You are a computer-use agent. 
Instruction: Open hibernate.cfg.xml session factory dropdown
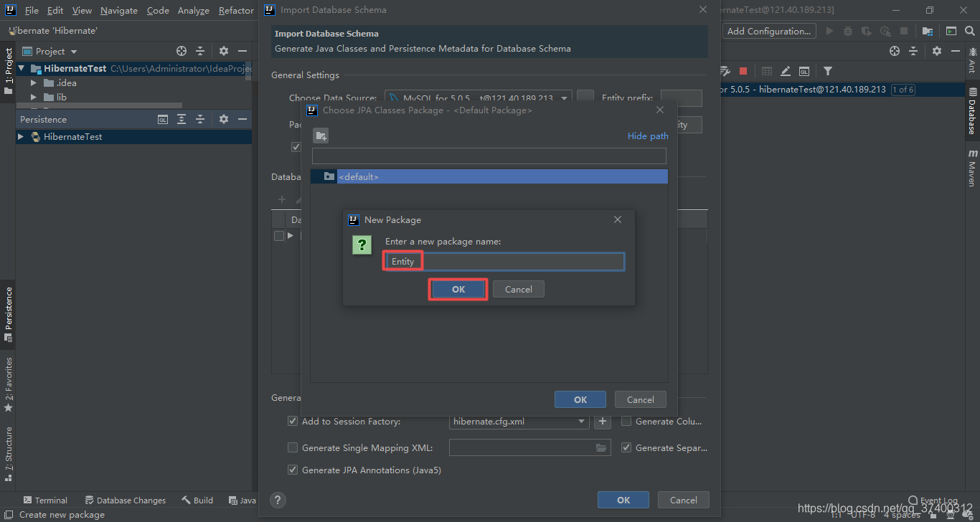click(582, 422)
